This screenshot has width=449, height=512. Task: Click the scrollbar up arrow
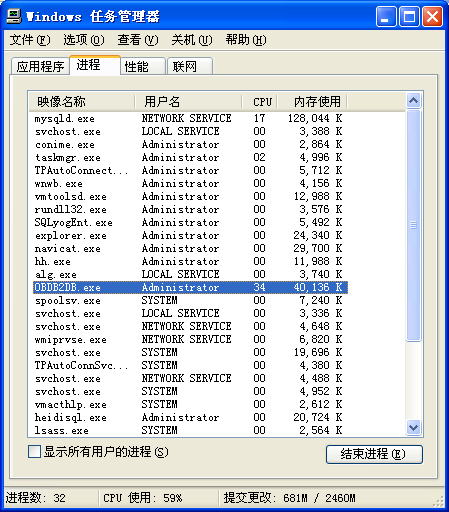pos(414,100)
